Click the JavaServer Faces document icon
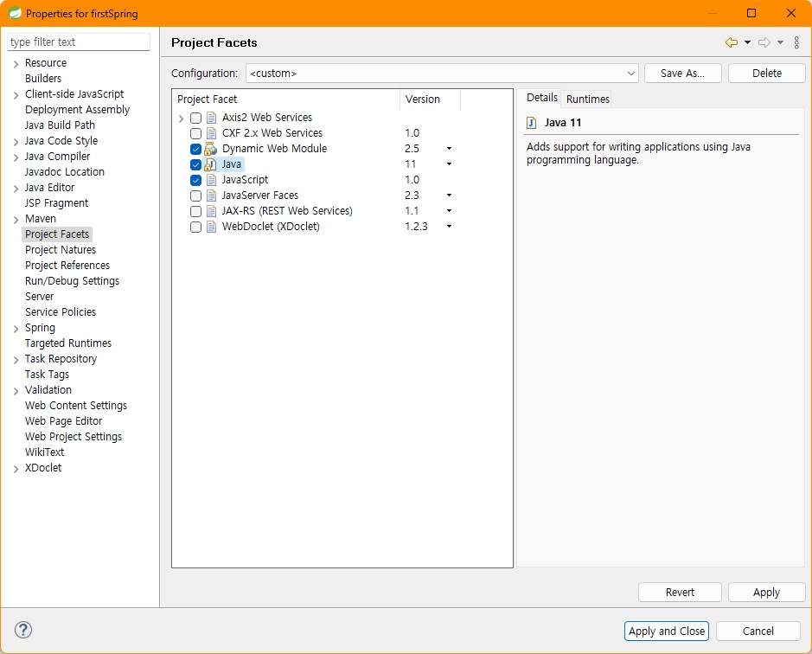This screenshot has height=654, width=812. click(x=211, y=196)
